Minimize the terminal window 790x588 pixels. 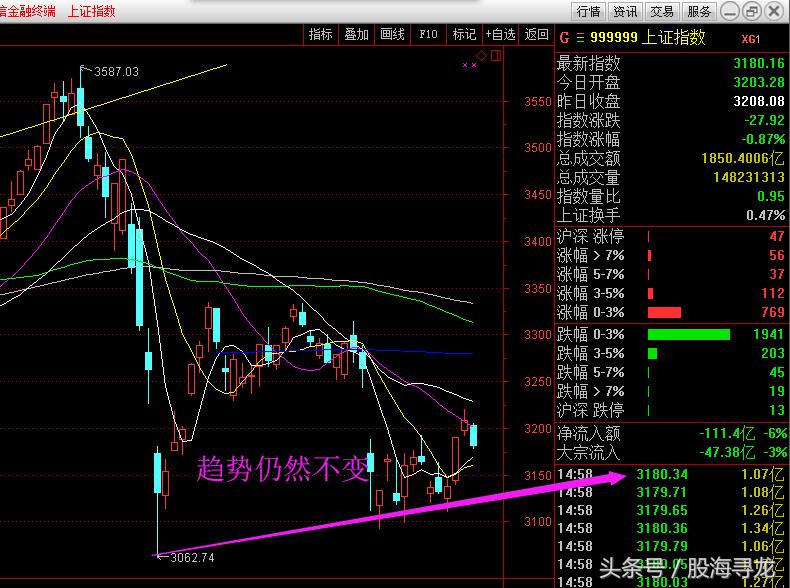click(x=730, y=11)
